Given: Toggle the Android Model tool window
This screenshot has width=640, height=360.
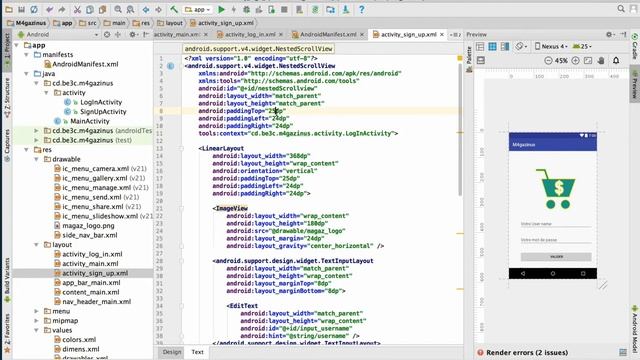Looking at the screenshot, I should pyautogui.click(x=635, y=329).
